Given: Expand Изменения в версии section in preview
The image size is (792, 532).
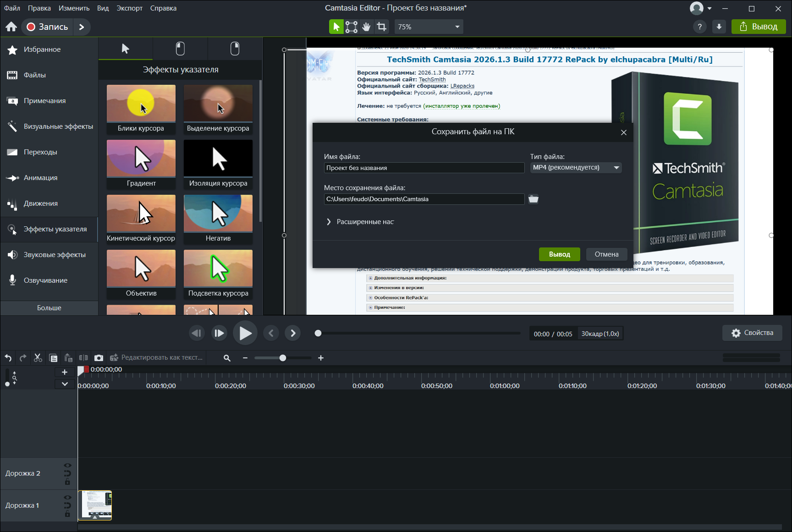Looking at the screenshot, I should click(x=371, y=288).
